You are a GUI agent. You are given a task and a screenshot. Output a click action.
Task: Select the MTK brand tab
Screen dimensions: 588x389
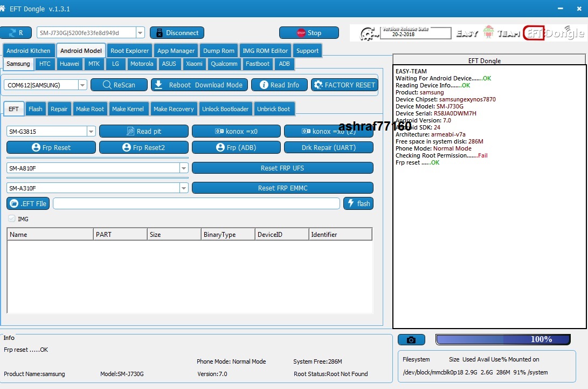tap(94, 64)
